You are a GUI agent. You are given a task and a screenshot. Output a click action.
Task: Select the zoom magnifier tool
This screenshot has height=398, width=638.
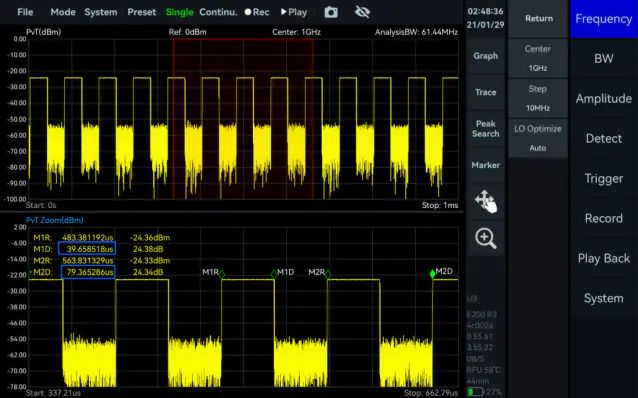[x=485, y=238]
